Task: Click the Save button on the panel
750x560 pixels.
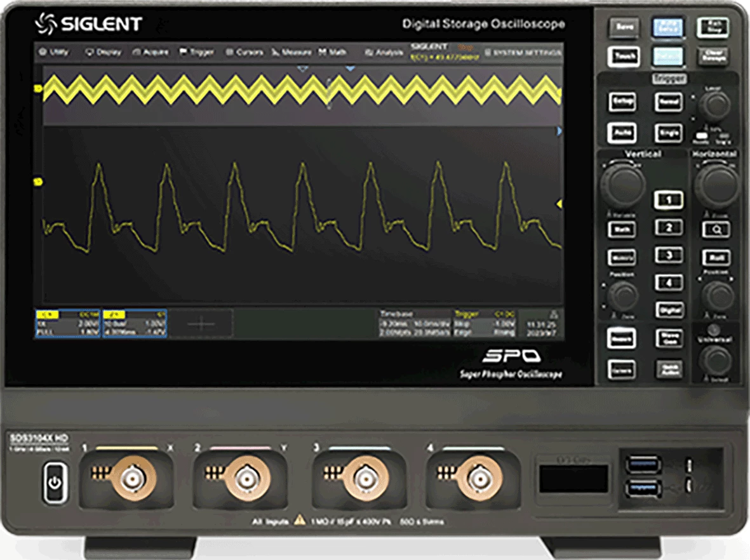Action: coord(624,27)
